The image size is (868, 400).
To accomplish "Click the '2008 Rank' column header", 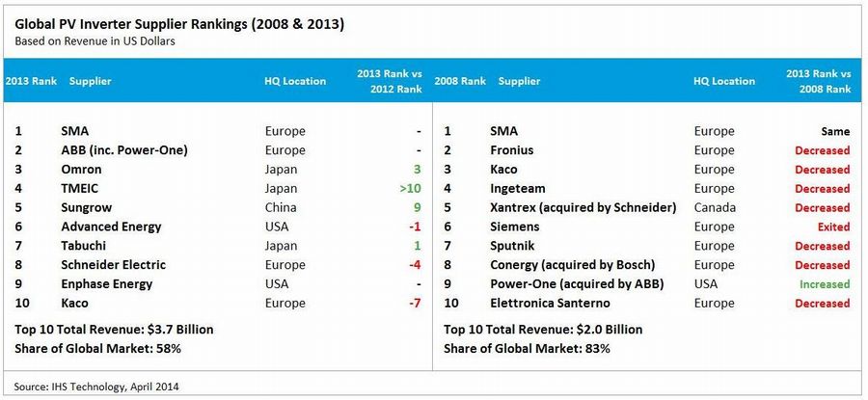I will (459, 81).
